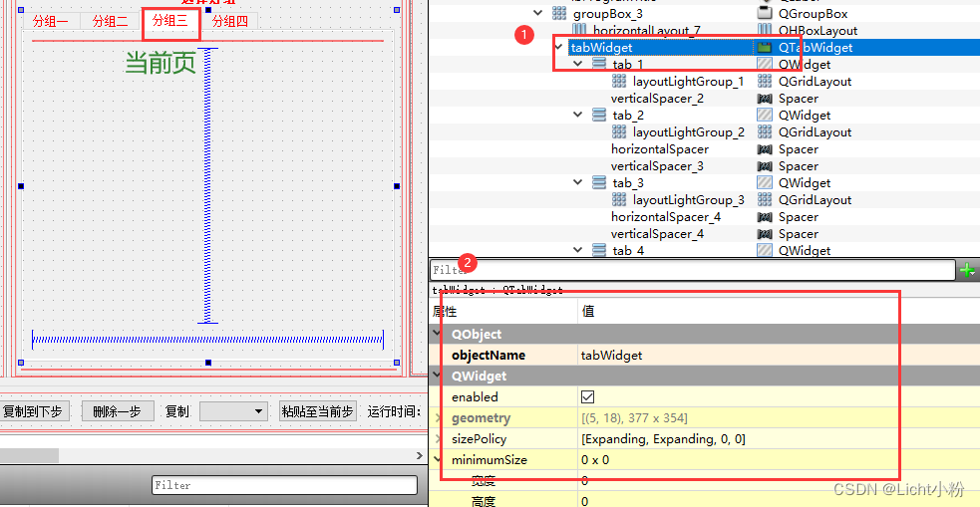Select horizontalSpacer in the object tree
The height and width of the screenshot is (507, 980).
[x=660, y=149]
